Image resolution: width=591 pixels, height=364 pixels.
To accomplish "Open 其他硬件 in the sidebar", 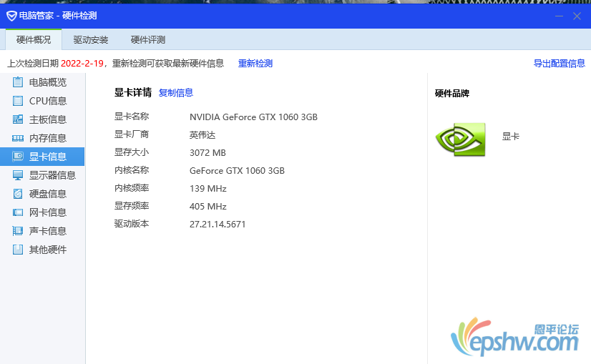I will pos(42,250).
